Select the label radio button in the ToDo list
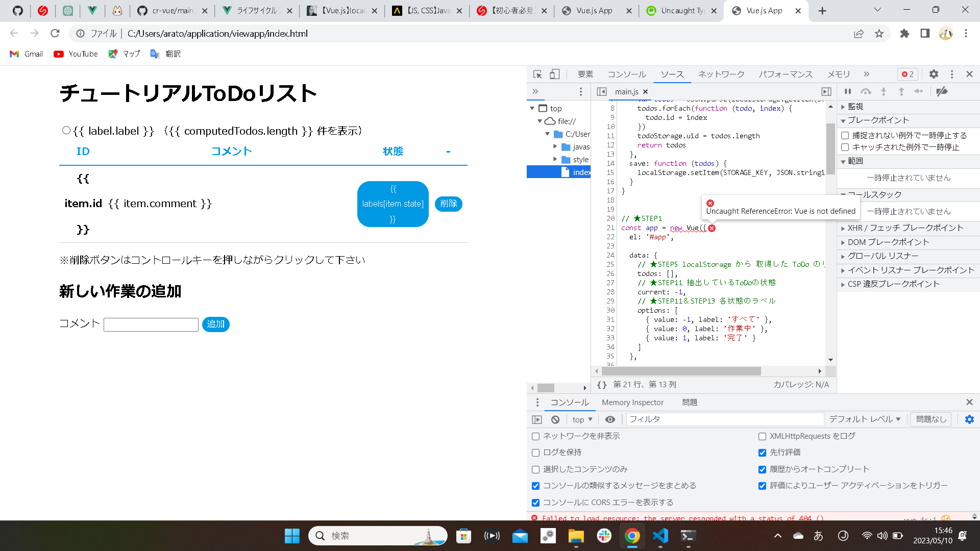Screen dimensions: 980x551 pyautogui.click(x=66, y=131)
